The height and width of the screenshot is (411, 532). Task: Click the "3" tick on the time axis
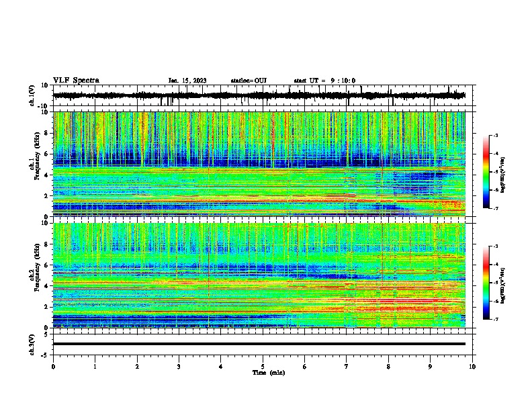179,367
